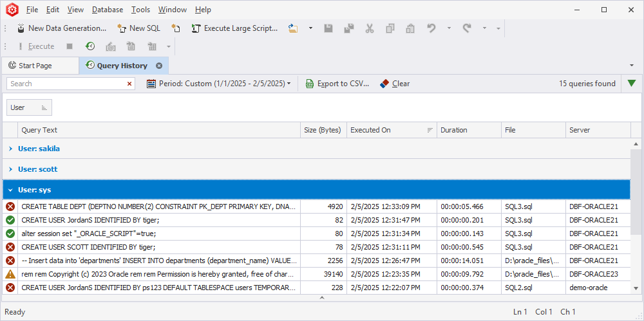Launch Execute Large Script wizard
Screen dimensions: 644x321
234,28
